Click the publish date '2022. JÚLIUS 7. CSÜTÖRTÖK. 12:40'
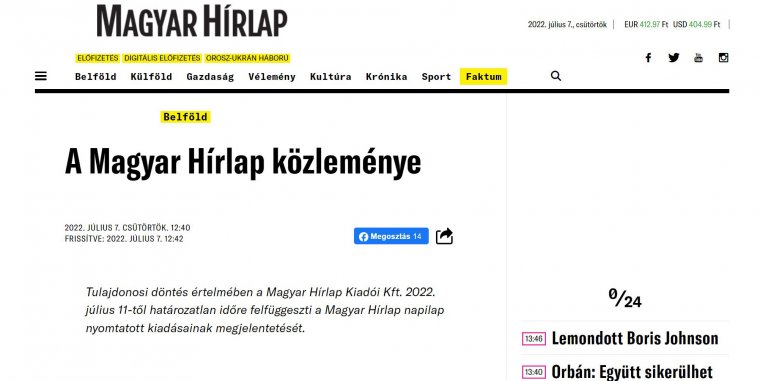This screenshot has width=760, height=381. pyautogui.click(x=127, y=228)
